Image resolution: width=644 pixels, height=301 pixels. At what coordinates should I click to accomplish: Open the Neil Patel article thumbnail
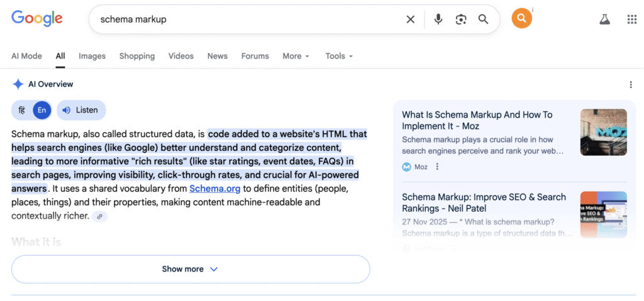(603, 215)
